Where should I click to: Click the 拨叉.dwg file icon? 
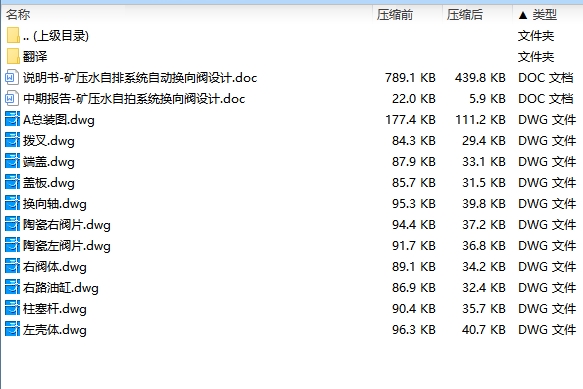(x=12, y=141)
